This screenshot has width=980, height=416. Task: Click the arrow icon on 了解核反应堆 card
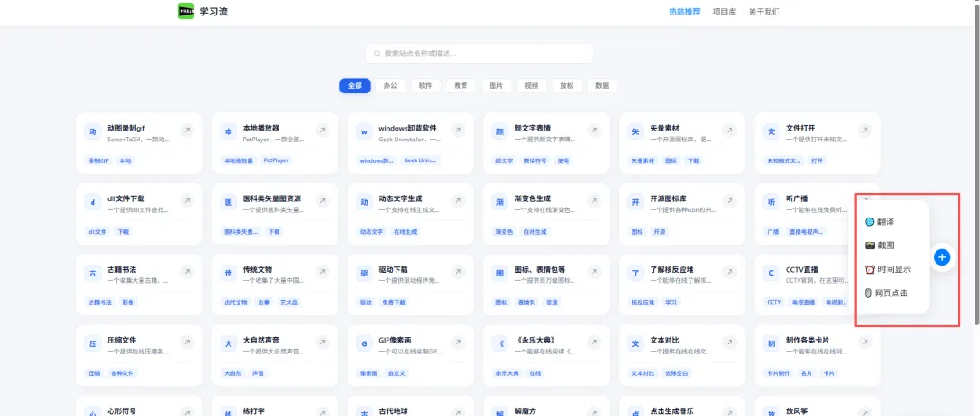point(730,272)
